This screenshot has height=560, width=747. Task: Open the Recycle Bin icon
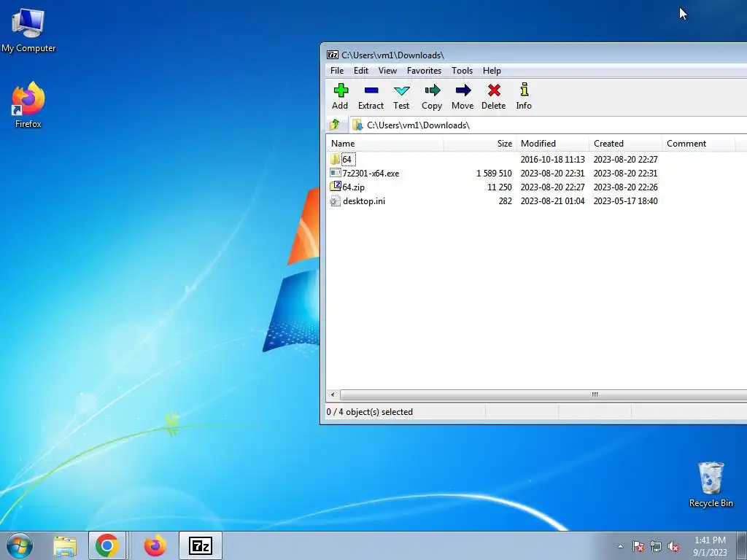[x=711, y=484]
